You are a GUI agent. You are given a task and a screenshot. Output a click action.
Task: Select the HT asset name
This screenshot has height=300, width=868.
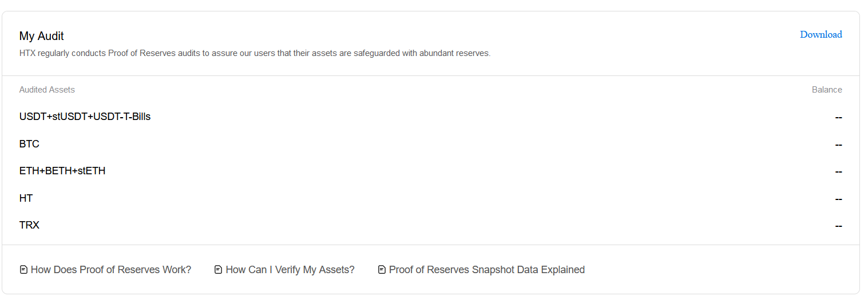26,198
